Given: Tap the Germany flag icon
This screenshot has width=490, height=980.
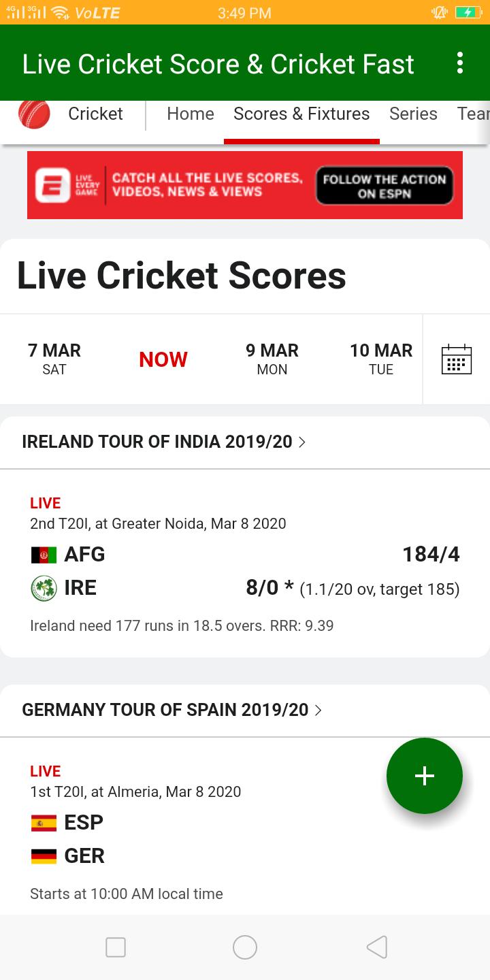Looking at the screenshot, I should pyautogui.click(x=44, y=857).
